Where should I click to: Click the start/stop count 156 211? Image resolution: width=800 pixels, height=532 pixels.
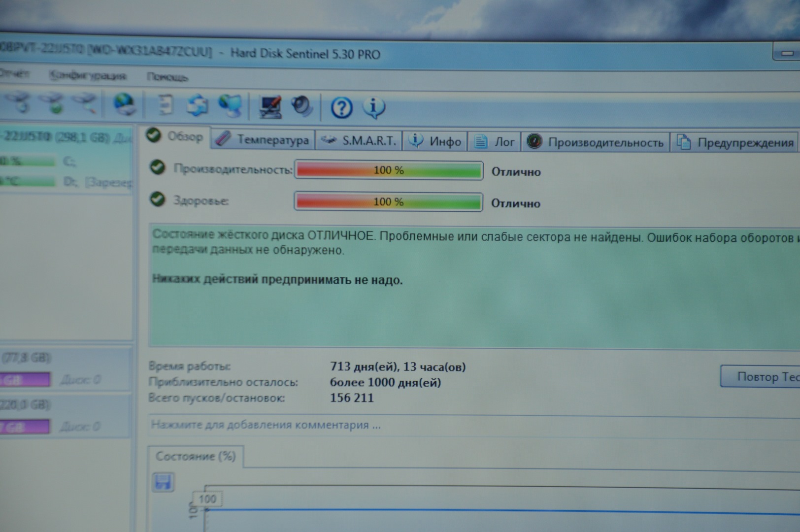[352, 398]
